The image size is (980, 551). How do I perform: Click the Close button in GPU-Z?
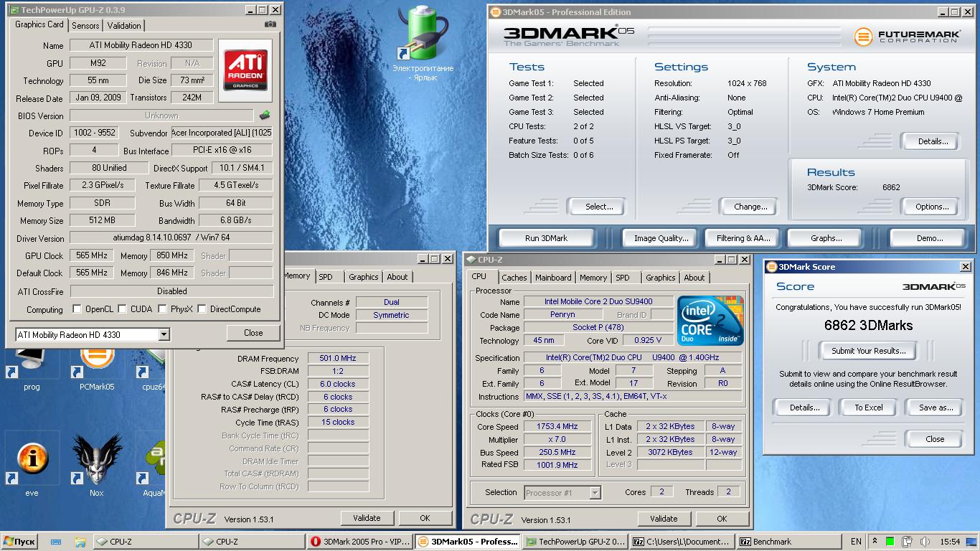click(x=253, y=333)
